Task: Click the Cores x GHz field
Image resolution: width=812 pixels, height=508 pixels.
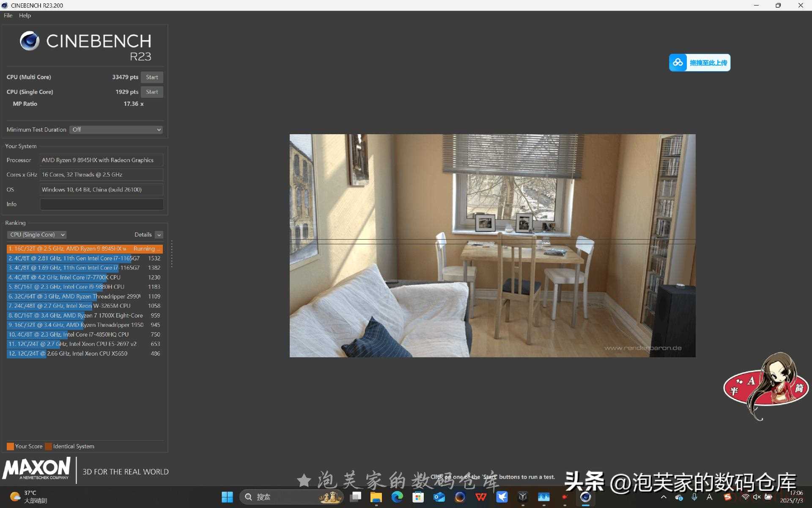Action: (x=101, y=174)
